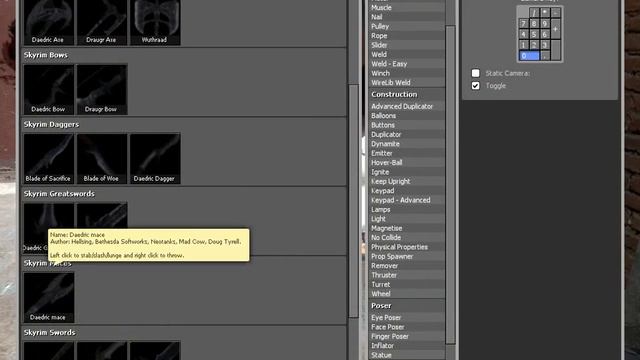Select the Wheel tool
This screenshot has height=360, width=640.
coord(407,294)
